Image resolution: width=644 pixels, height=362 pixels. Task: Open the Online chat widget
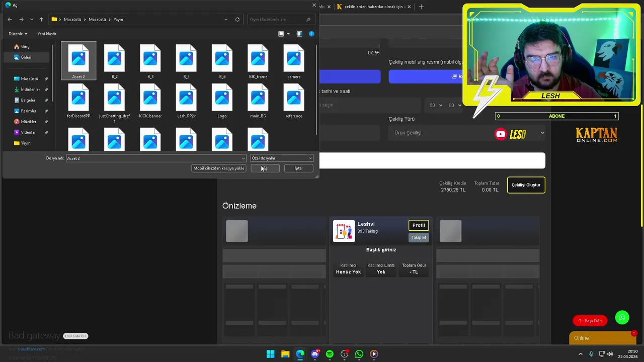[603, 338]
